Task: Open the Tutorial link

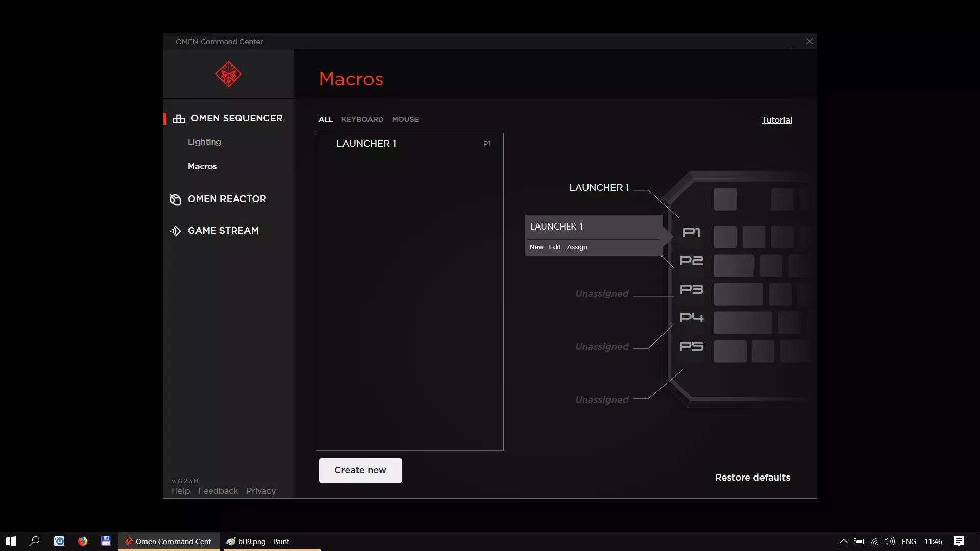Action: click(777, 120)
